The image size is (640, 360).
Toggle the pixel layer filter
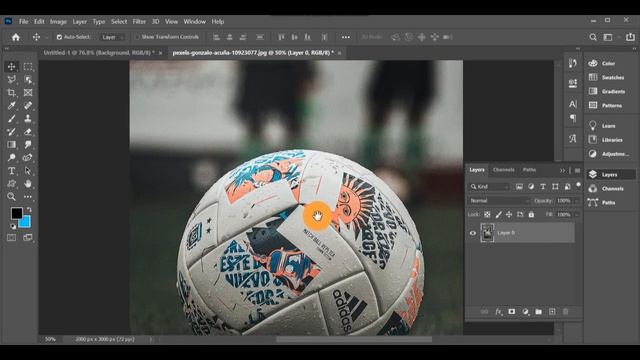coord(519,187)
